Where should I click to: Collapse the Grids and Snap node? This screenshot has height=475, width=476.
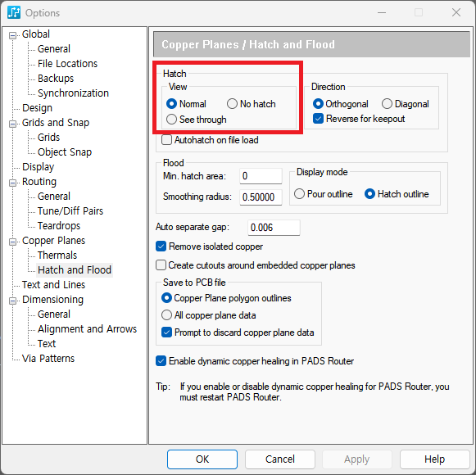(12, 124)
